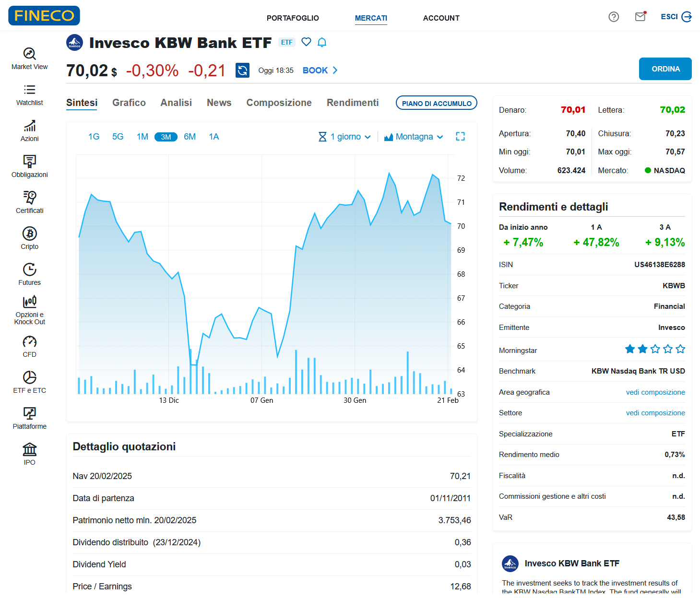The width and height of the screenshot is (700, 598).
Task: Switch to the Sintesi tab
Action: 82,103
